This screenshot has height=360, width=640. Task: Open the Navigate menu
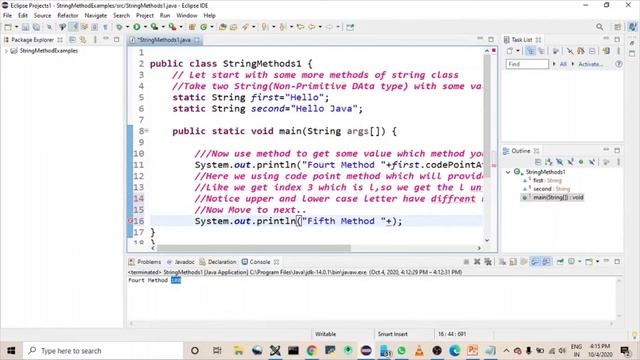tap(96, 16)
